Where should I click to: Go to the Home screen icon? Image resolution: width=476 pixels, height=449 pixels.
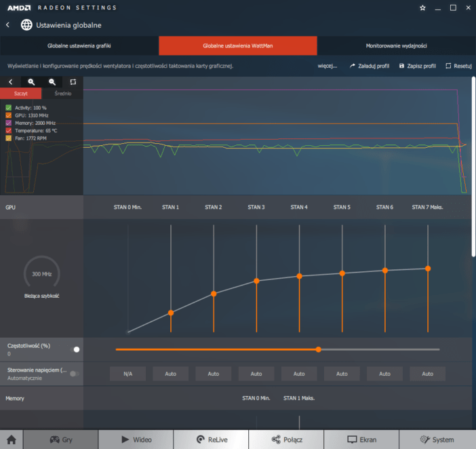[12, 440]
